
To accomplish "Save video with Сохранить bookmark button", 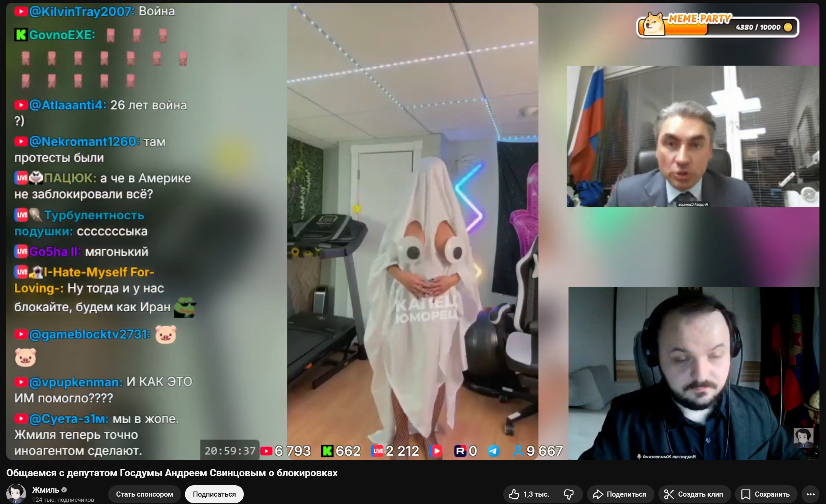I will [766, 494].
